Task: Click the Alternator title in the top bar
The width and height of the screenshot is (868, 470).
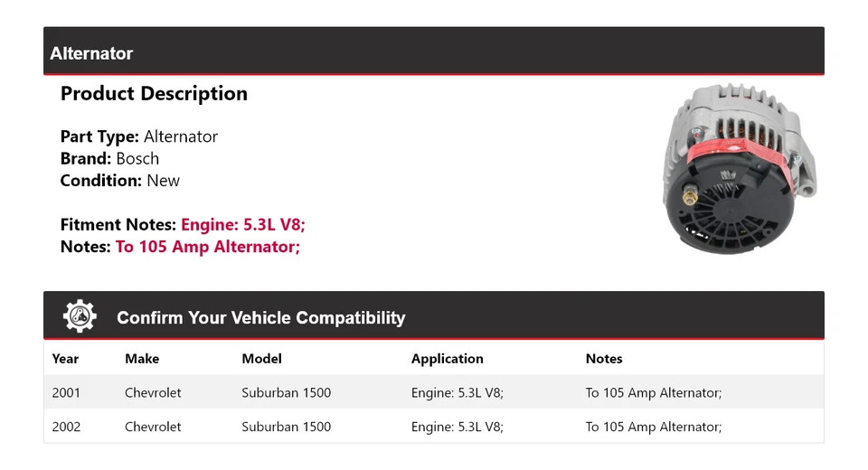Action: pyautogui.click(x=91, y=53)
